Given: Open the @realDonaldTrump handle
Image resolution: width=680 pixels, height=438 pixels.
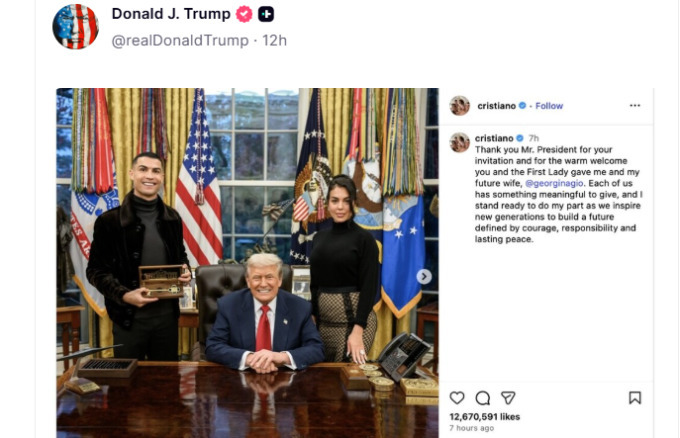Looking at the screenshot, I should coord(180,40).
